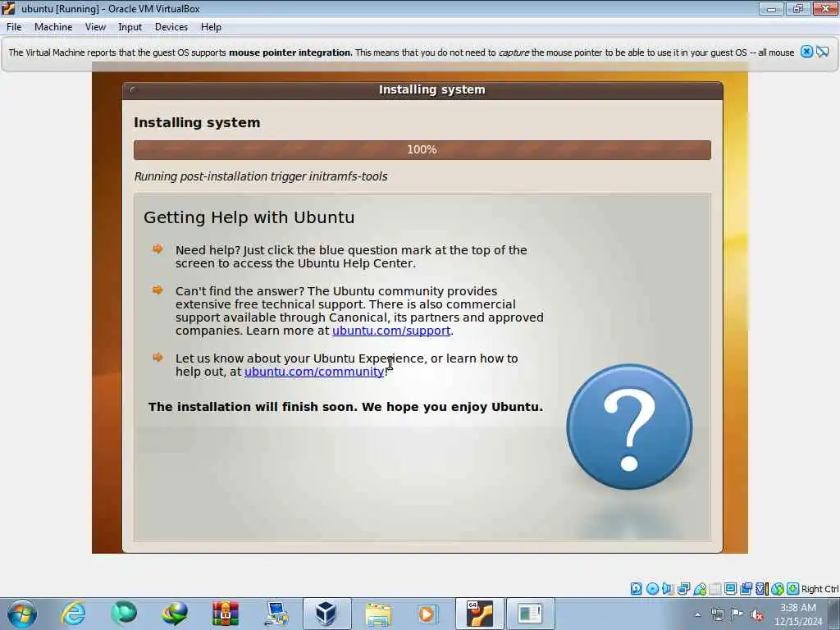
Task: Click the suppress-notification icon beside the dismiss button
Action: [822, 52]
